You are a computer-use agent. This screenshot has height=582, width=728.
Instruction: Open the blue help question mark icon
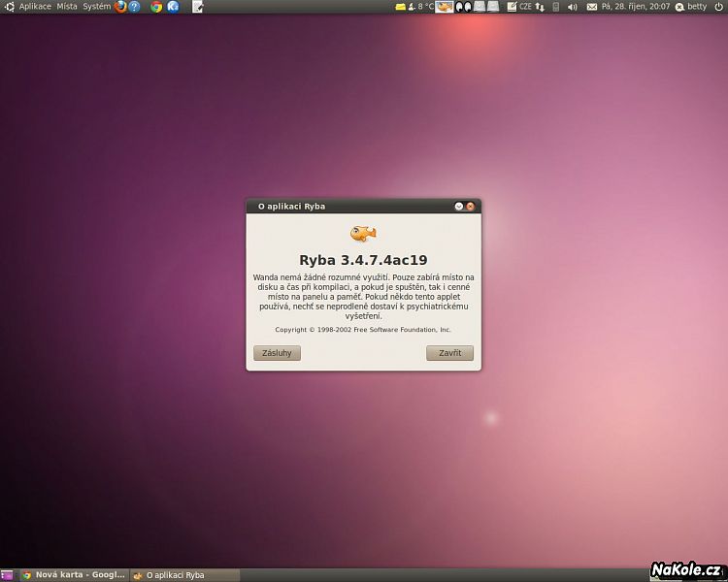[134, 7]
